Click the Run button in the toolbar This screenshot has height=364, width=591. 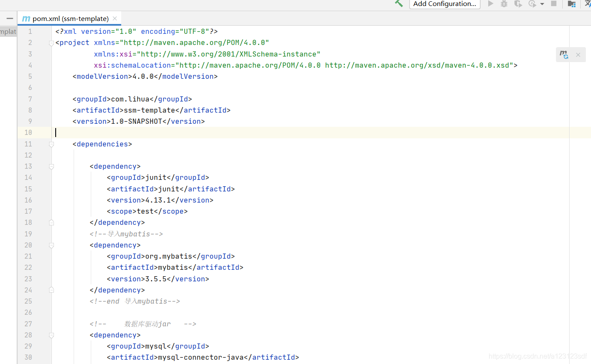tap(491, 3)
